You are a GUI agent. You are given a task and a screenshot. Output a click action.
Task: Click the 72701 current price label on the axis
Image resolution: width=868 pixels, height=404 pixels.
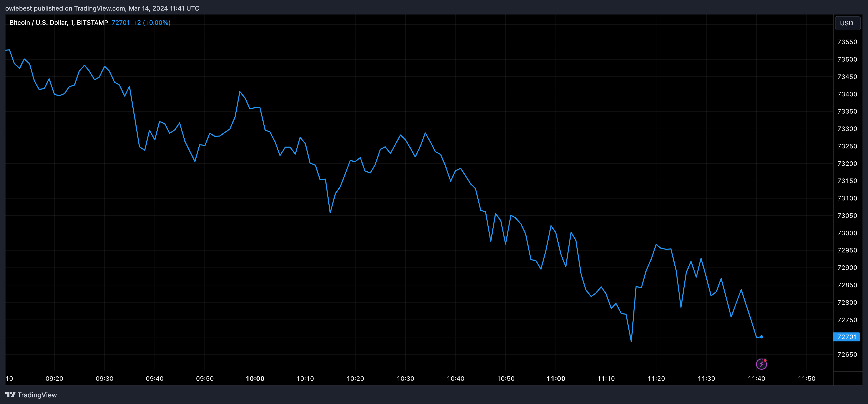pyautogui.click(x=846, y=337)
